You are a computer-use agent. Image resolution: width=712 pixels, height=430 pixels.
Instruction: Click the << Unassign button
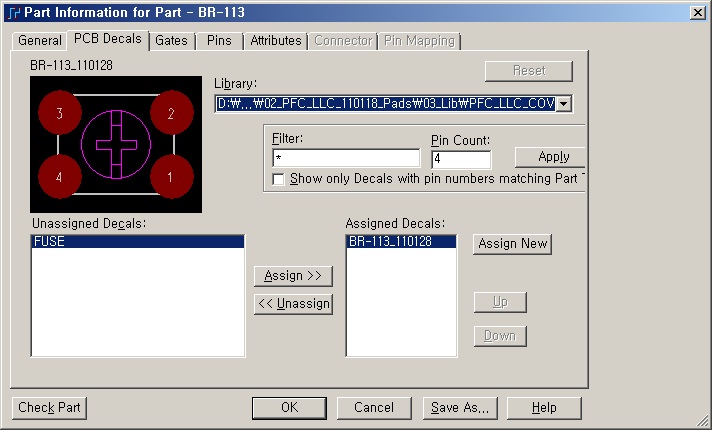pyautogui.click(x=293, y=304)
